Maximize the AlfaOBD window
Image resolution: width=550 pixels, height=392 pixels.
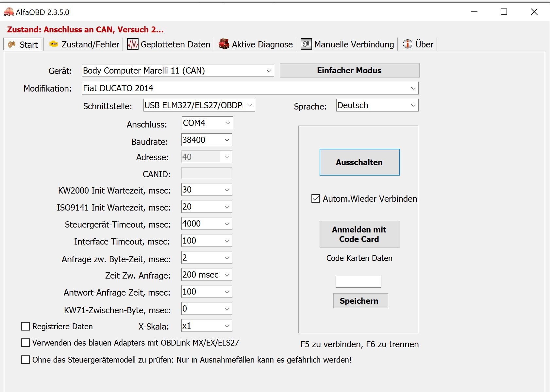(504, 12)
